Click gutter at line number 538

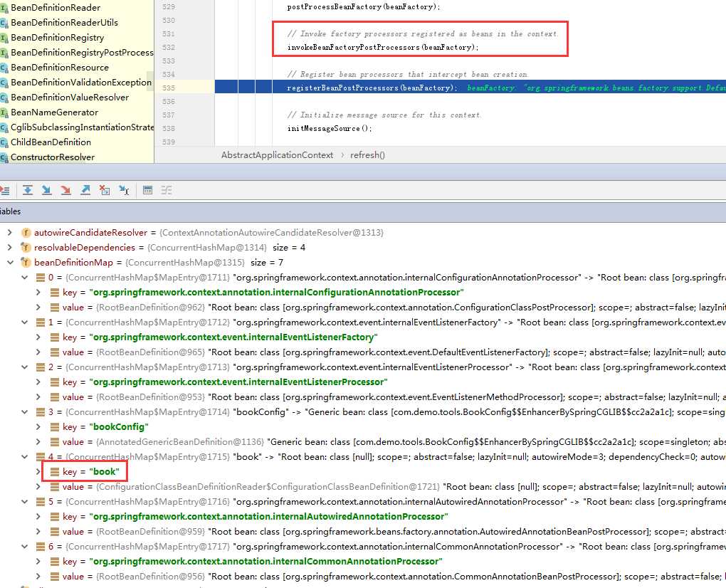tap(169, 128)
